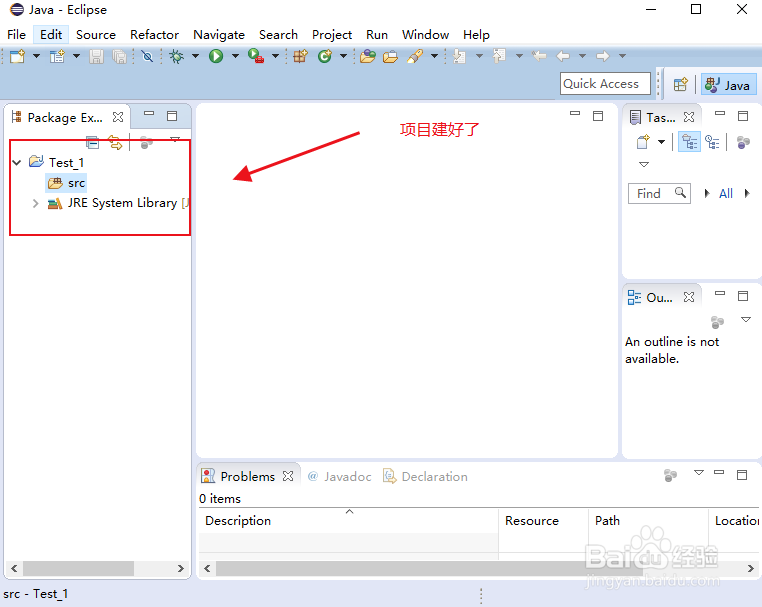
Task: Click the New Java Class icon
Action: tap(325, 56)
